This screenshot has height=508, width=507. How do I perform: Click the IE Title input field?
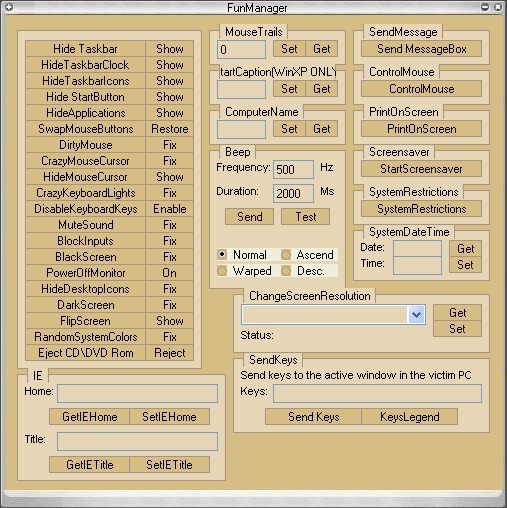[137, 441]
